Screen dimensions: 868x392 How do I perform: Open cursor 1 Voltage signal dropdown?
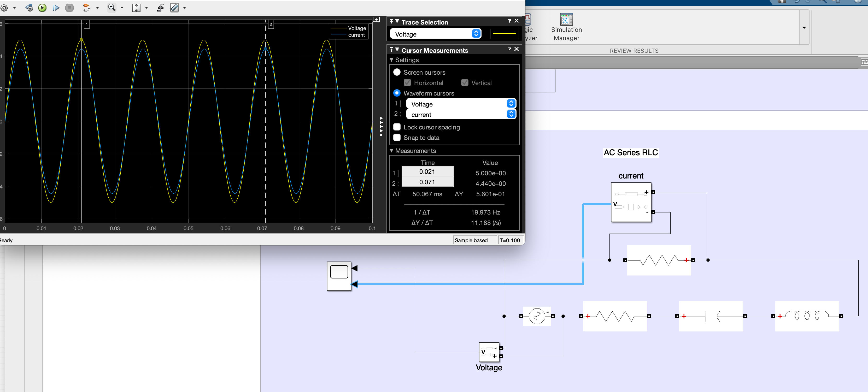pyautogui.click(x=461, y=104)
